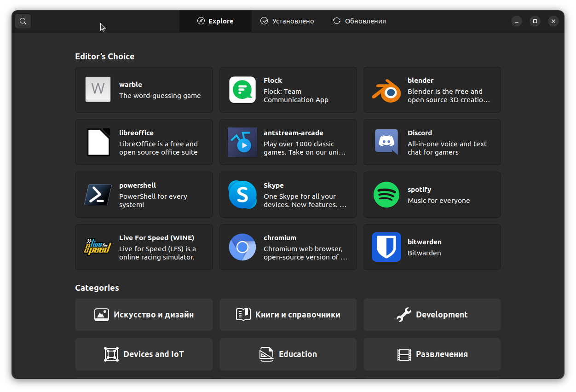Click the Devices and IoT node icon
The height and width of the screenshot is (392, 576).
[x=111, y=354]
